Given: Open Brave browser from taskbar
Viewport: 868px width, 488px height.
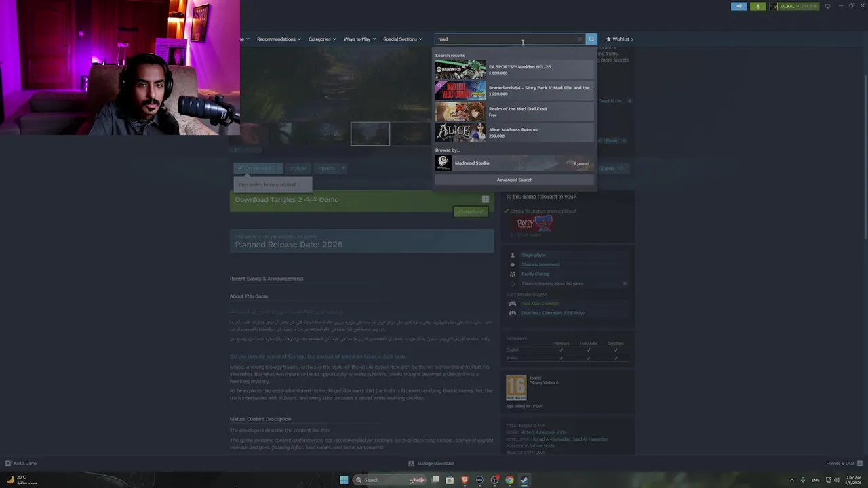Looking at the screenshot, I should [x=465, y=480].
